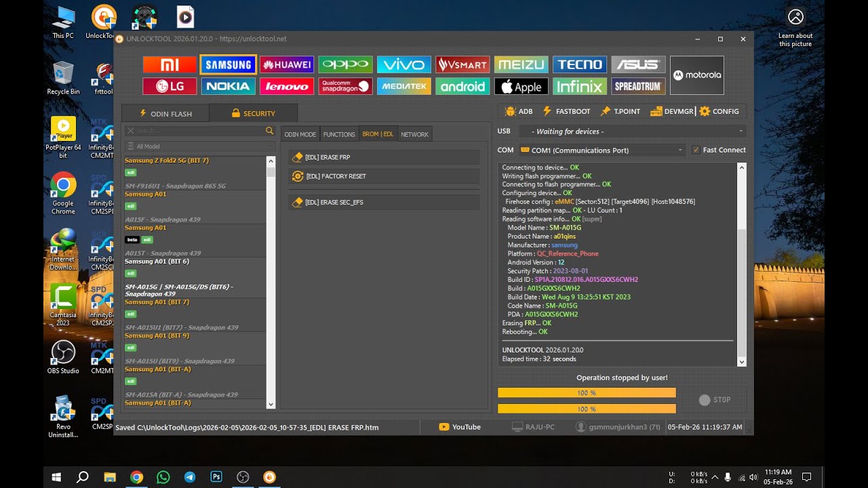This screenshot has width=868, height=488.
Task: Select the Vsmart brand logo
Action: point(462,65)
